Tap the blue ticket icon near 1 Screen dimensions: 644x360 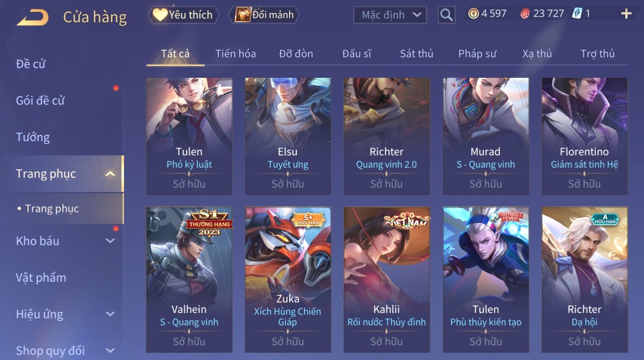(577, 14)
